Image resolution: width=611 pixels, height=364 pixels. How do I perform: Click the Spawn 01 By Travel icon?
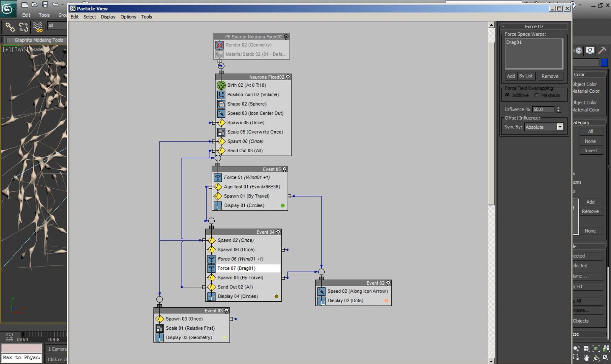coord(218,196)
